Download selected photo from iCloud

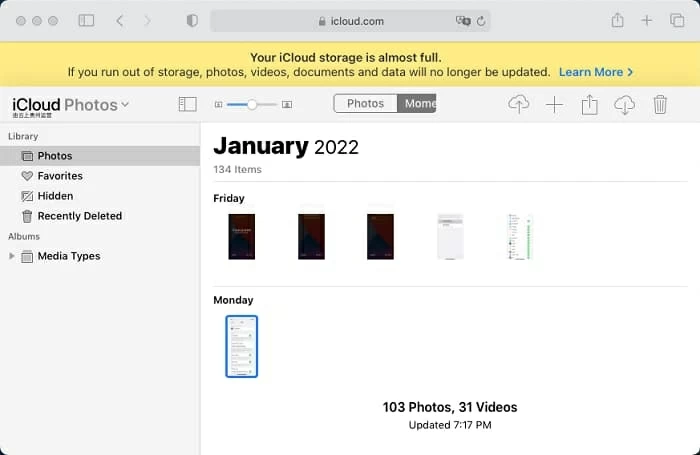tap(624, 105)
